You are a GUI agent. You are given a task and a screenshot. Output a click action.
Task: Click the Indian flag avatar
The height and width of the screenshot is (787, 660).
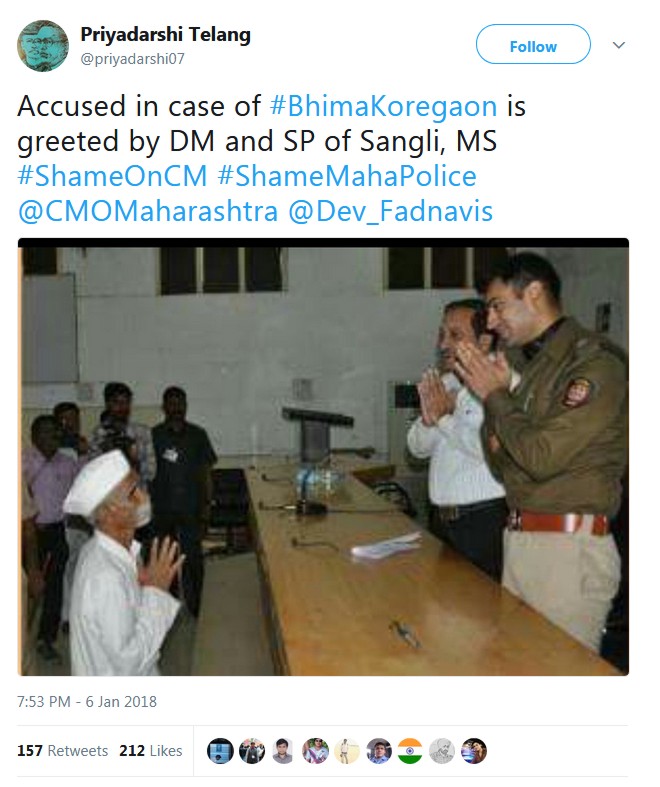tap(411, 751)
